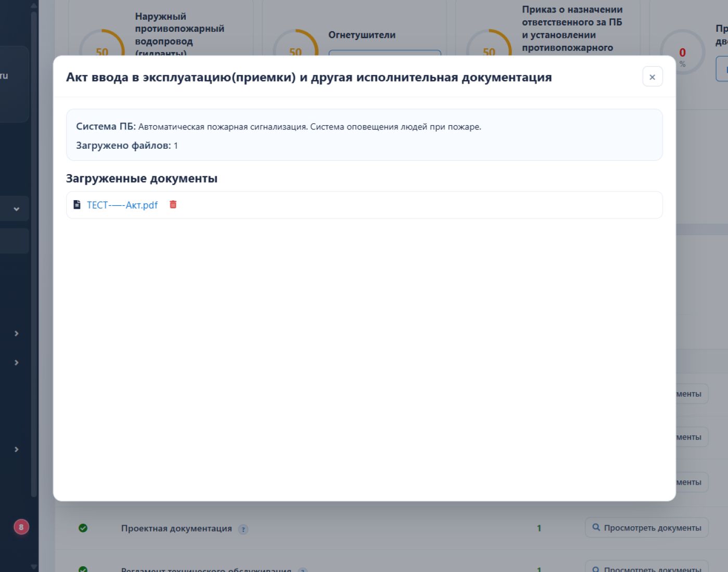Click the Загружено файлов: 1 text
Viewport: 728px width, 572px height.
(x=127, y=146)
